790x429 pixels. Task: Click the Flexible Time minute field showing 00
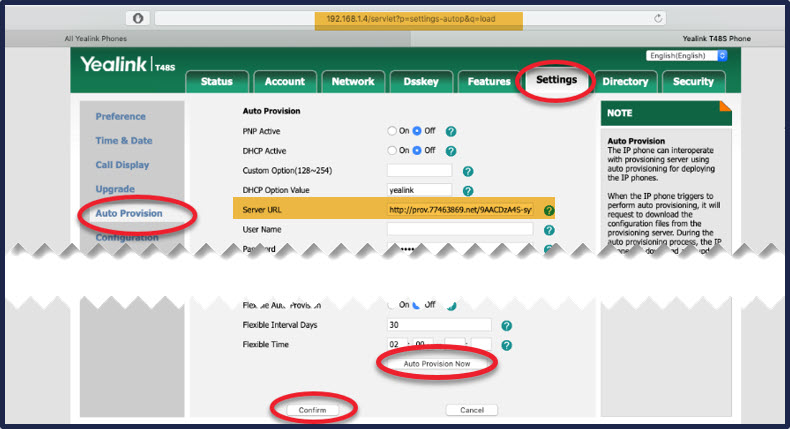point(422,345)
